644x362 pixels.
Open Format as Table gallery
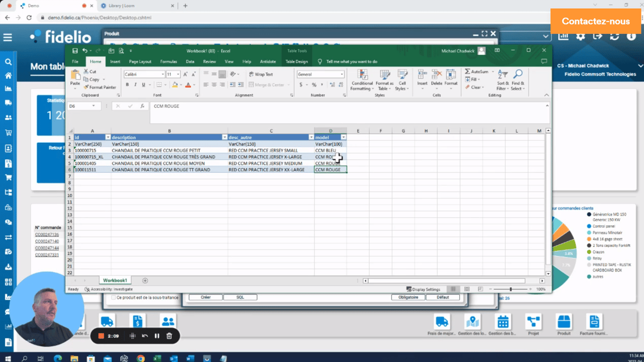coord(385,80)
